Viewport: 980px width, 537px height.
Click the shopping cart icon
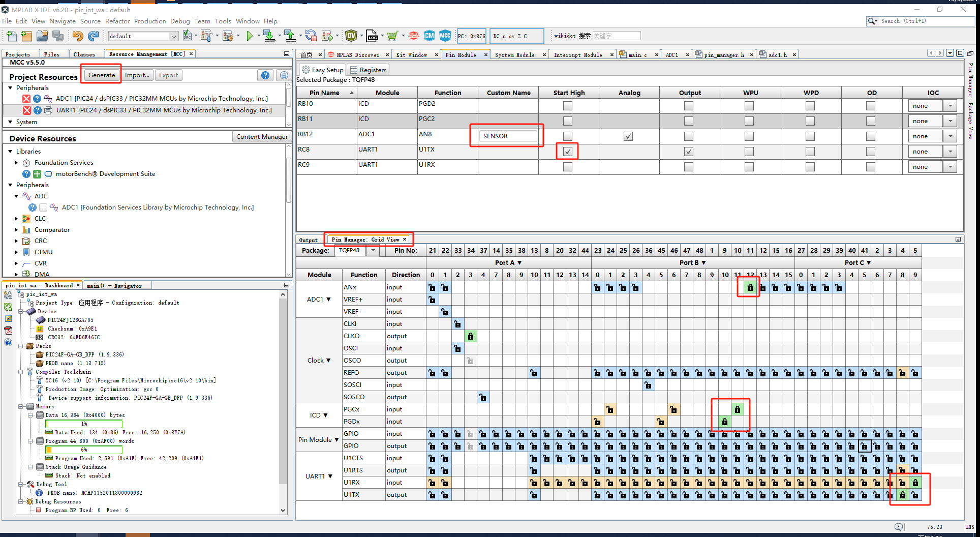pyautogui.click(x=392, y=36)
